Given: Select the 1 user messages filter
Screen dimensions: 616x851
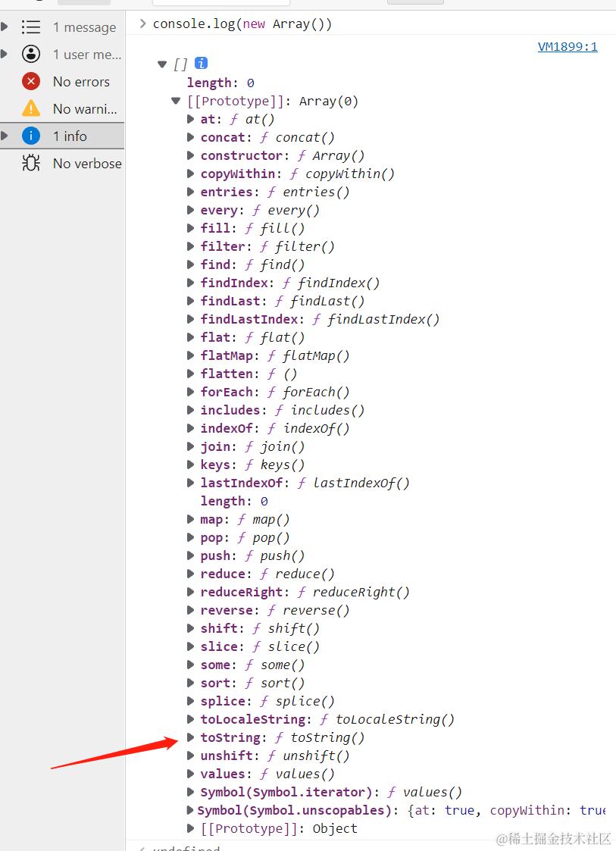Looking at the screenshot, I should coord(86,54).
